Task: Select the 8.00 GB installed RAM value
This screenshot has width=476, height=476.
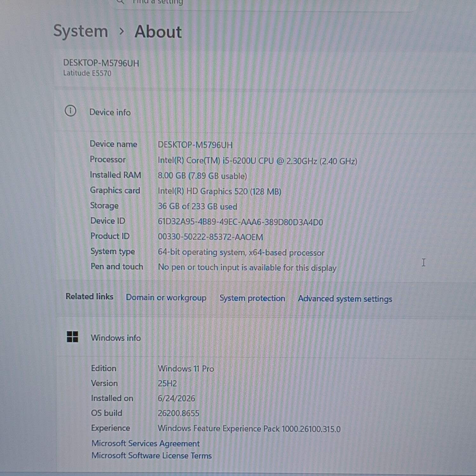Action: coord(202,176)
